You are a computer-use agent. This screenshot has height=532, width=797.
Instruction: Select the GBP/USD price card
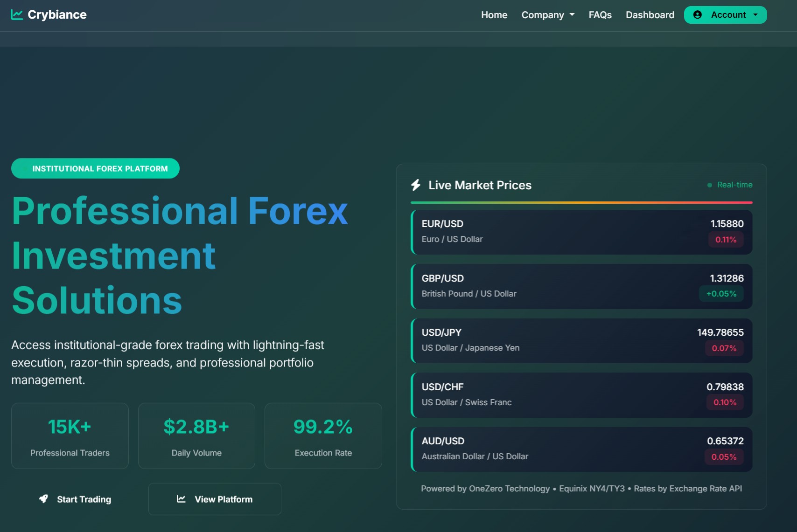581,286
